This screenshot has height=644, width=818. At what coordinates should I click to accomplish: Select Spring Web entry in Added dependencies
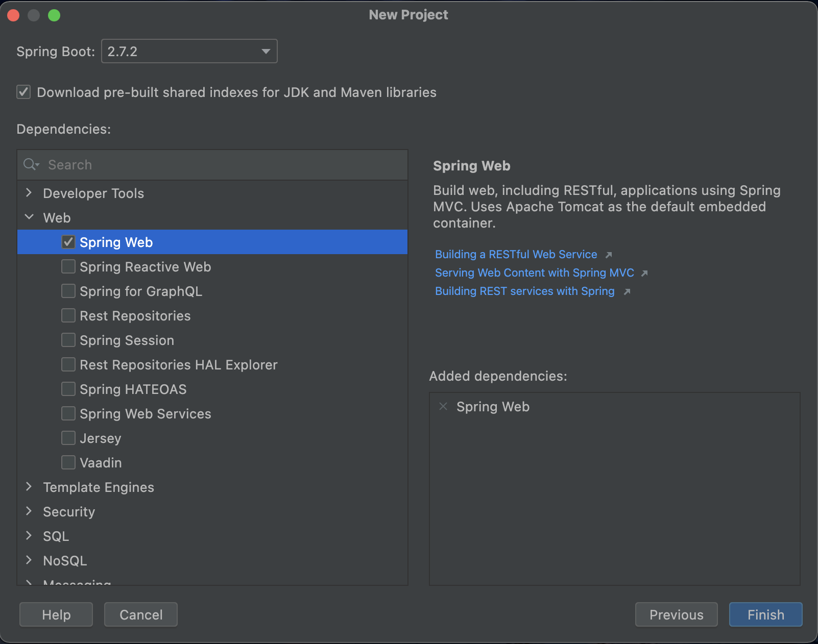pyautogui.click(x=493, y=406)
